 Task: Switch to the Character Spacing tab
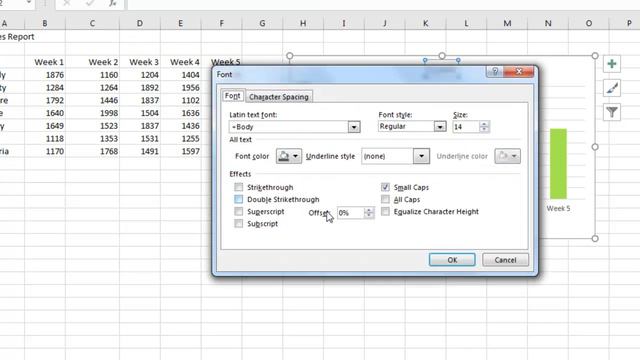pos(279,97)
